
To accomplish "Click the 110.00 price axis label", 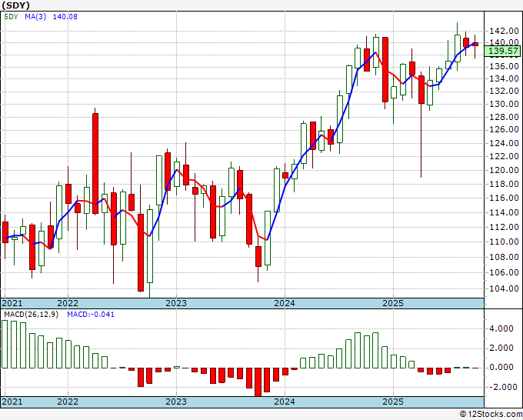I will point(504,242).
